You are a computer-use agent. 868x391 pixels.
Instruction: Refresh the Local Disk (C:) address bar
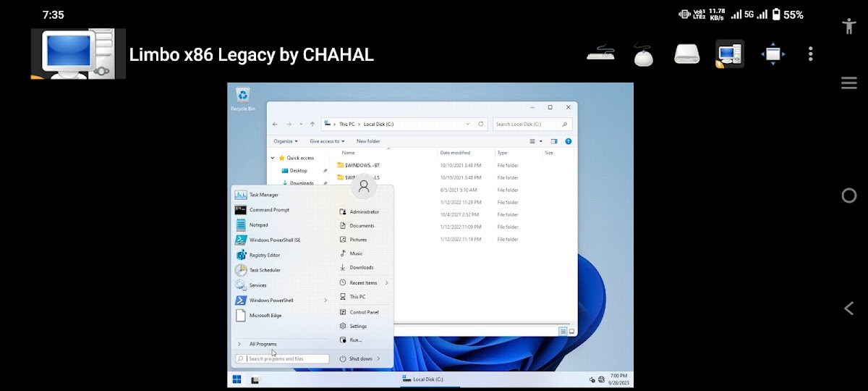[x=483, y=125]
